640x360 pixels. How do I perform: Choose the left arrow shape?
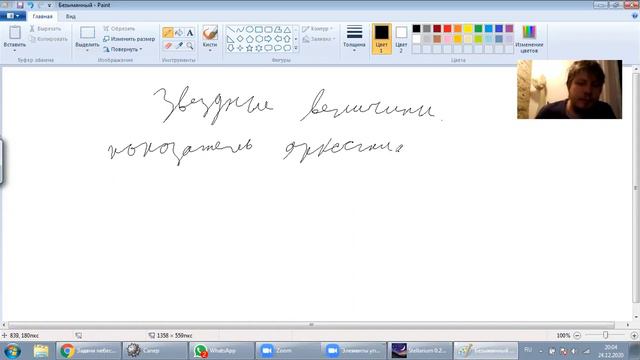click(x=278, y=39)
